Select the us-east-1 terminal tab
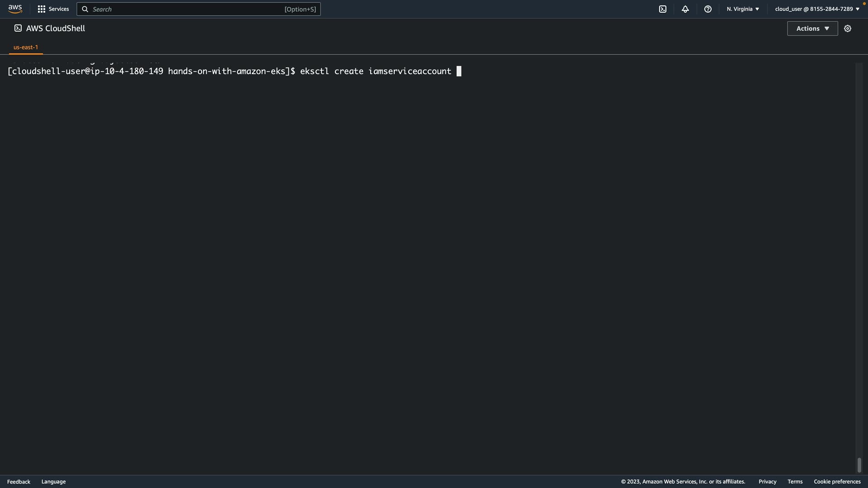868x488 pixels. [x=26, y=47]
